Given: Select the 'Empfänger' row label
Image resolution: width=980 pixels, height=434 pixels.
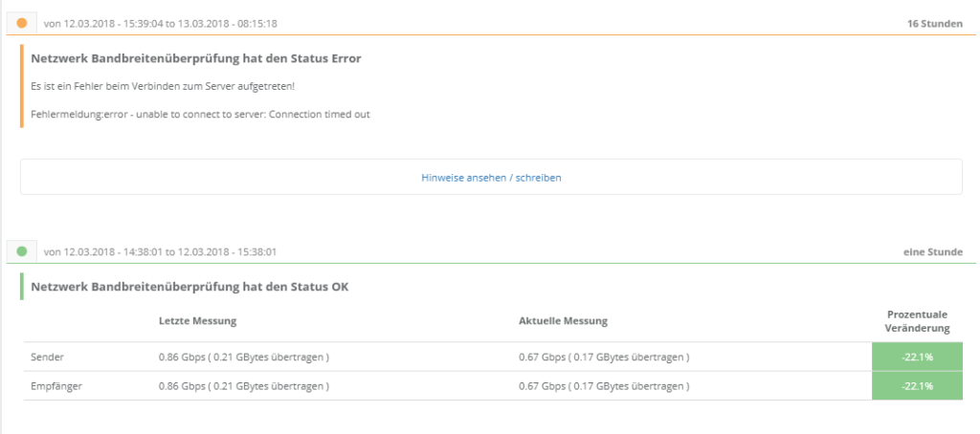Looking at the screenshot, I should point(56,386).
